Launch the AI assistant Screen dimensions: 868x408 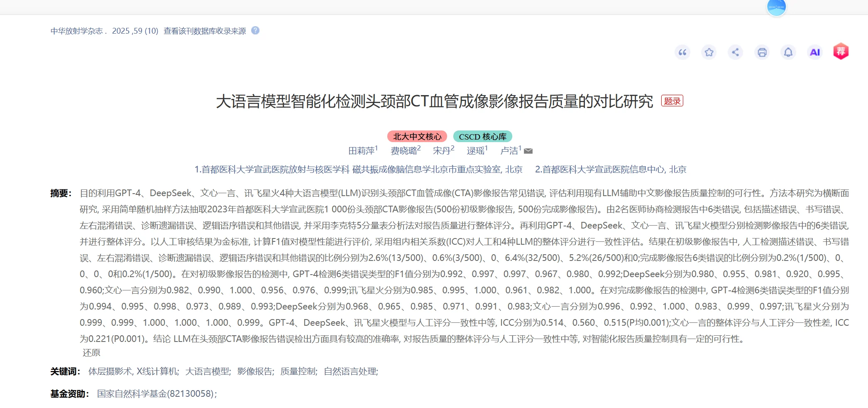click(x=814, y=52)
